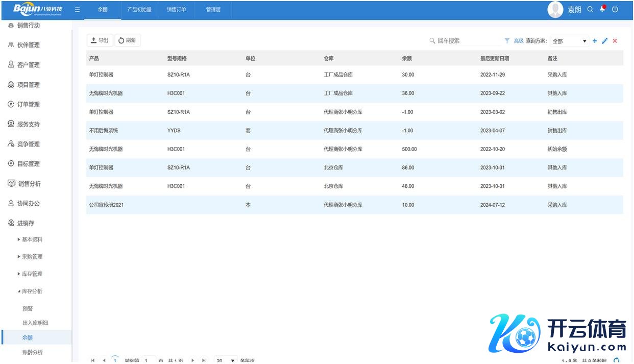Click the notification bell icon
The image size is (634, 364).
[x=603, y=9]
